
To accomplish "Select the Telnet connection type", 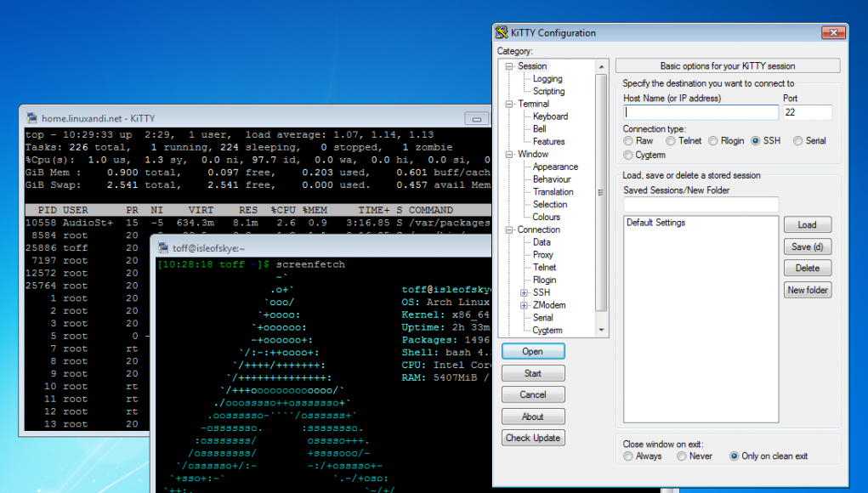I will pyautogui.click(x=671, y=141).
